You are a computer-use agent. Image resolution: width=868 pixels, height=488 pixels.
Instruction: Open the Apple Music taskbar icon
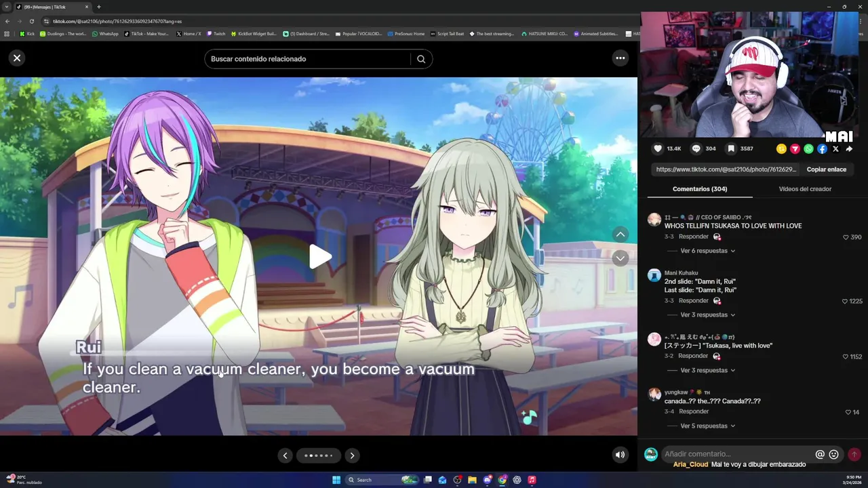pyautogui.click(x=532, y=480)
